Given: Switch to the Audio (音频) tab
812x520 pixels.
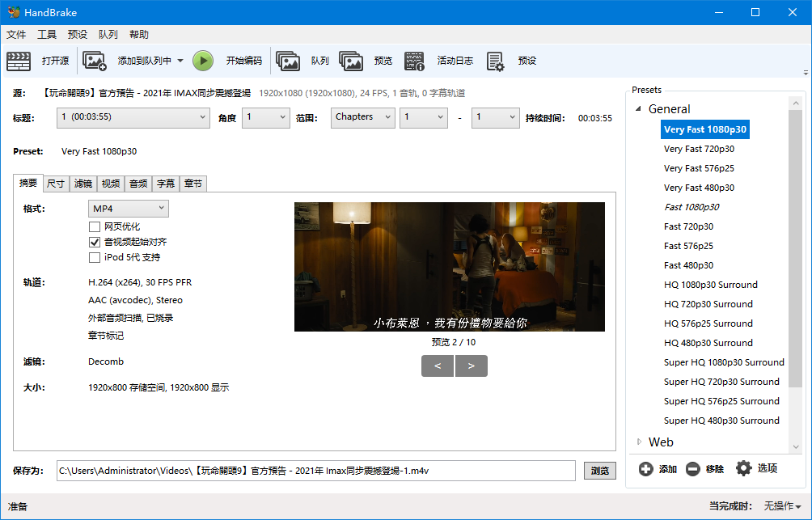Looking at the screenshot, I should pyautogui.click(x=137, y=184).
